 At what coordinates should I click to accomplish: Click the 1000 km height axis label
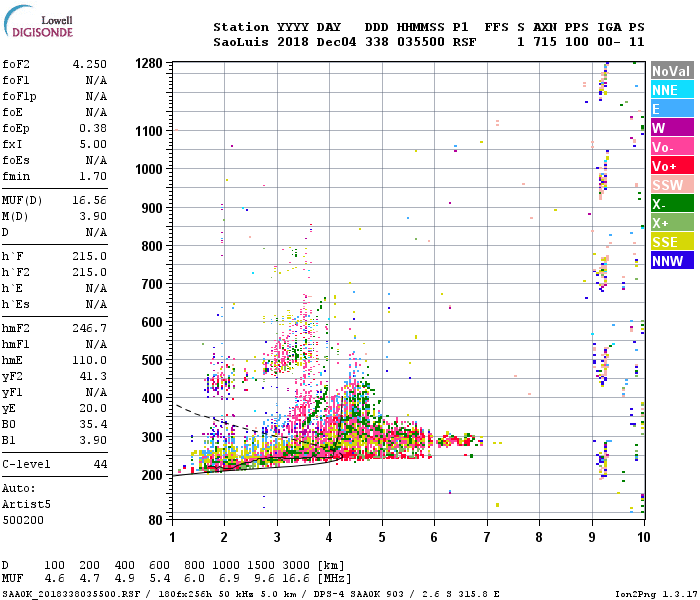pyautogui.click(x=149, y=169)
